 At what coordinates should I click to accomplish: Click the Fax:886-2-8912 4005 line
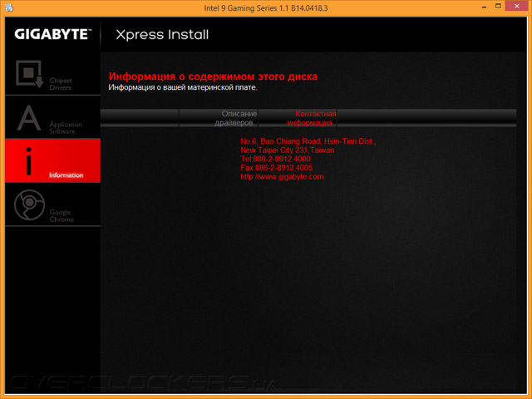point(276,168)
